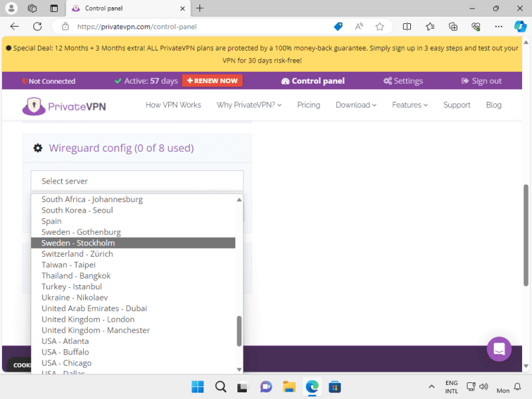Open the tab actions menu icon

click(54, 8)
